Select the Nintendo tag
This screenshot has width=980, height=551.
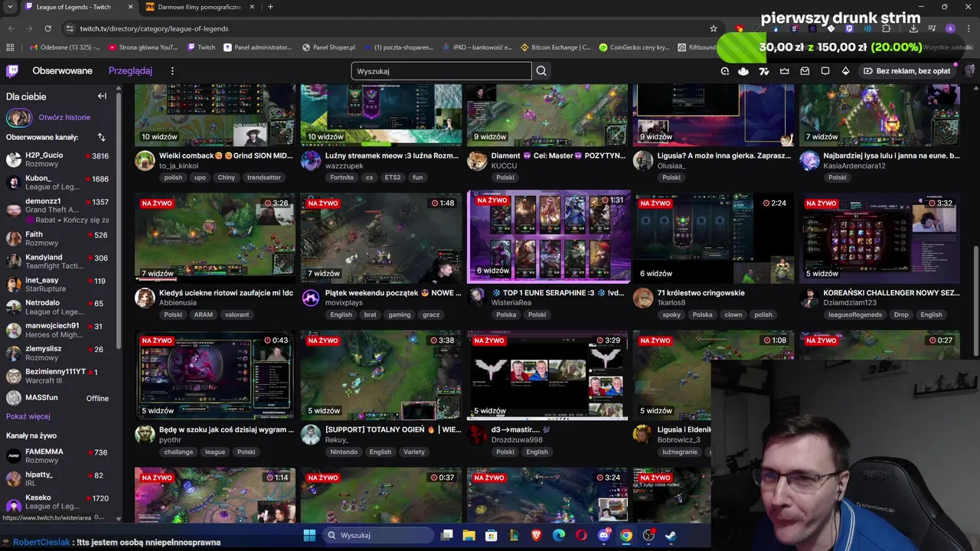[x=344, y=452]
